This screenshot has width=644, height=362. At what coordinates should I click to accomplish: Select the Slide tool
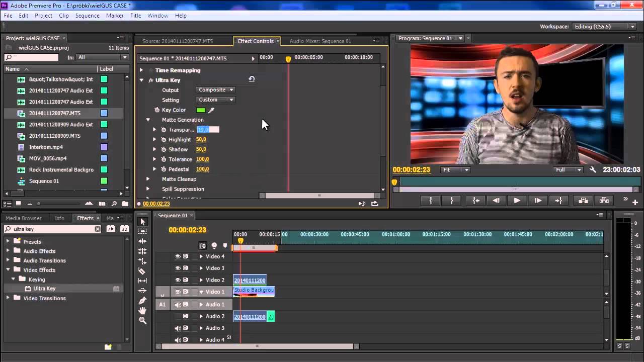coord(142,291)
